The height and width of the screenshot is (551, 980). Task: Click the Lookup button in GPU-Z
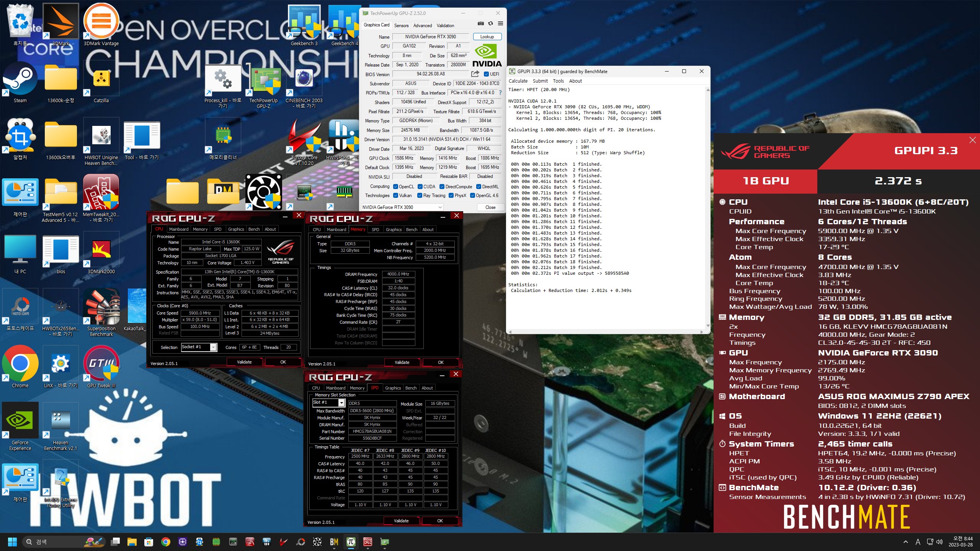[487, 37]
